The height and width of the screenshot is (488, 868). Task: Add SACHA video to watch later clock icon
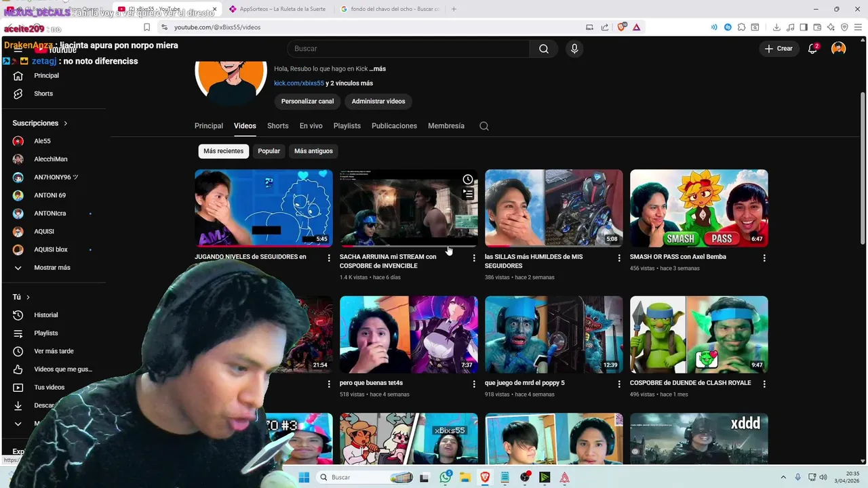(468, 180)
